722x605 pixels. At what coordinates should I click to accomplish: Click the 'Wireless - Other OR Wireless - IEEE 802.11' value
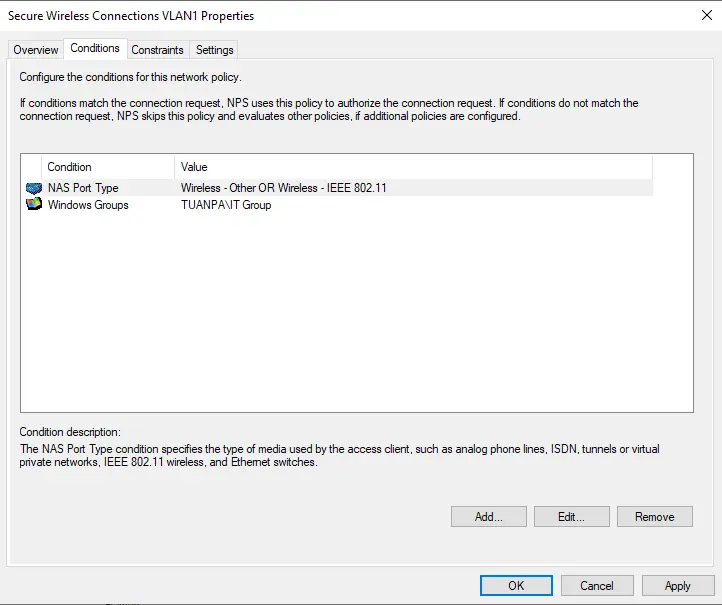coord(284,188)
